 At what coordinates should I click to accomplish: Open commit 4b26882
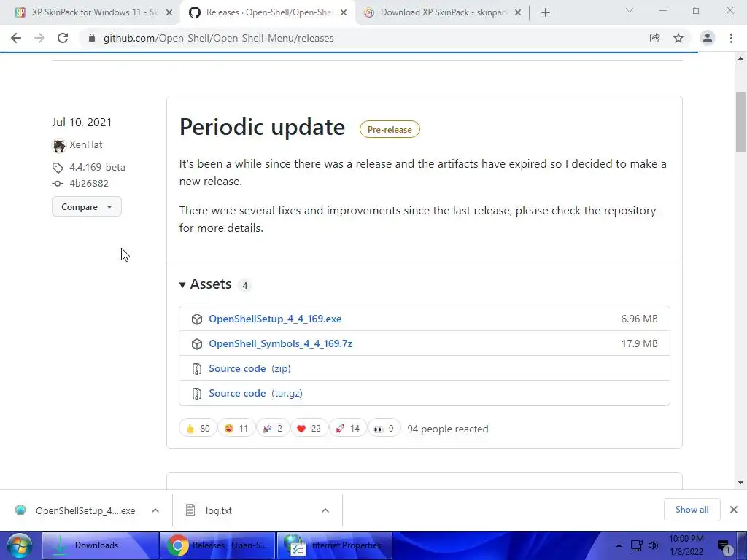88,183
